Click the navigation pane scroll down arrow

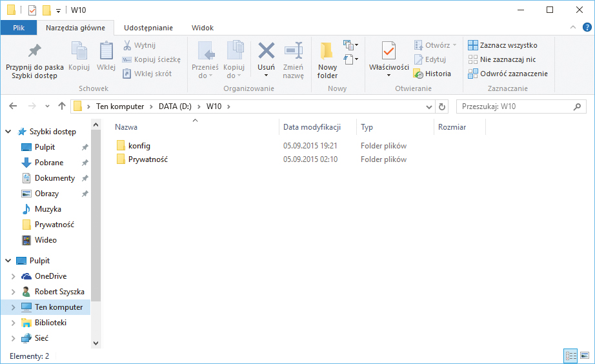[96, 343]
